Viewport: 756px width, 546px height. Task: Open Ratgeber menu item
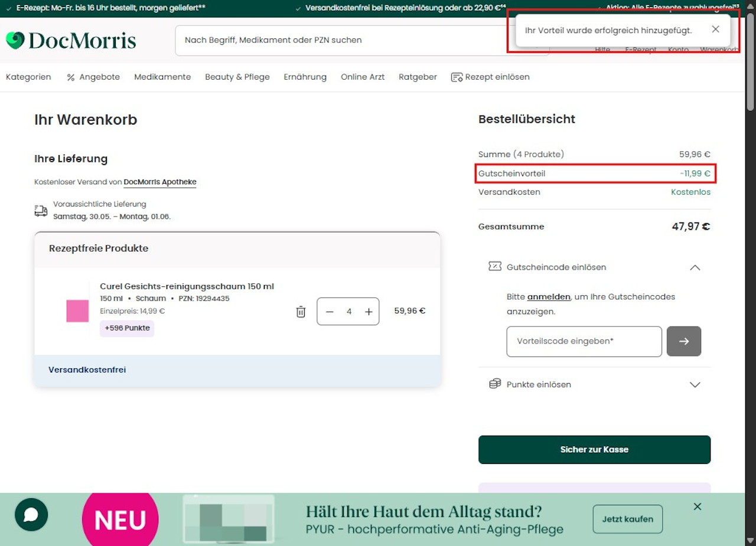pos(418,77)
